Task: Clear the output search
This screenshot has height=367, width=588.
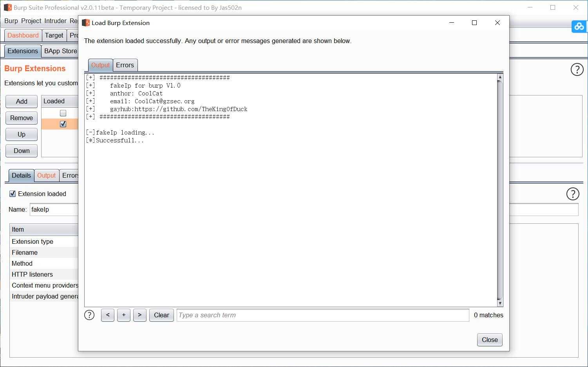Action: [x=161, y=315]
